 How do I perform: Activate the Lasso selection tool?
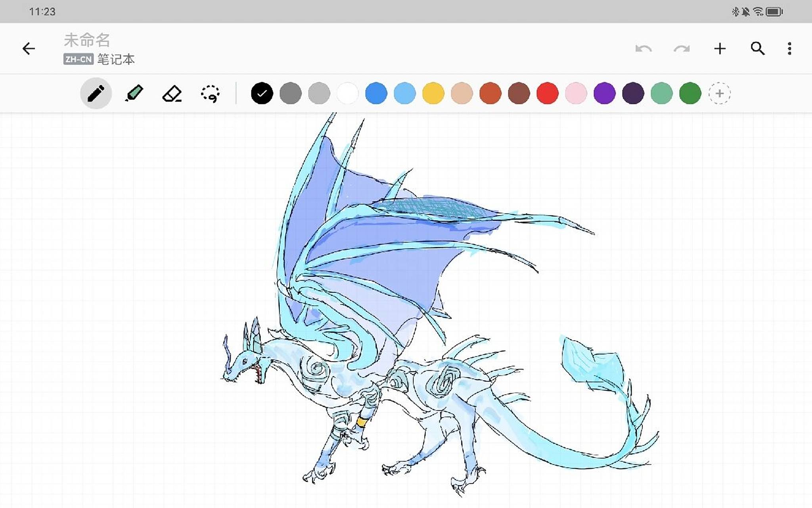[x=210, y=94]
